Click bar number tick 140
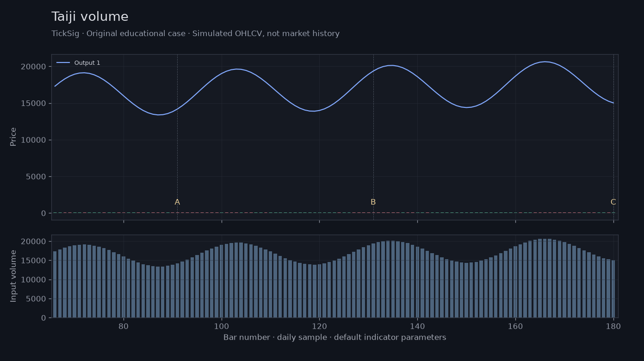This screenshot has height=361, width=644. pyautogui.click(x=417, y=326)
